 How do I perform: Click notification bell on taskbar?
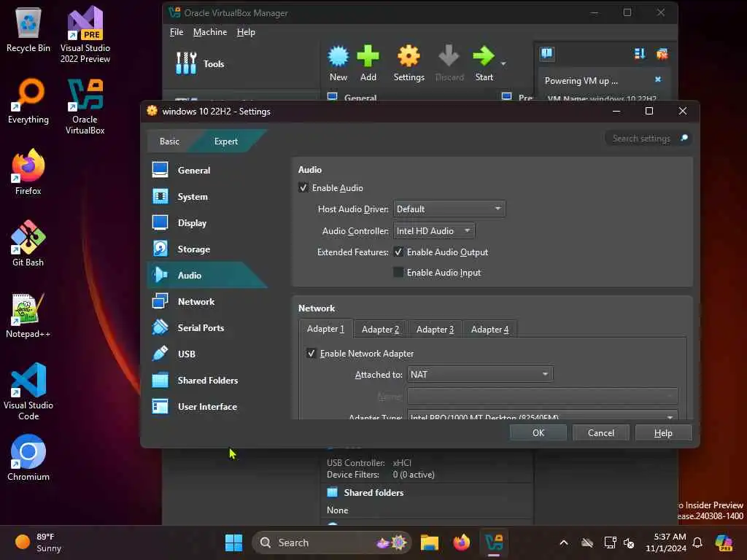(697, 542)
